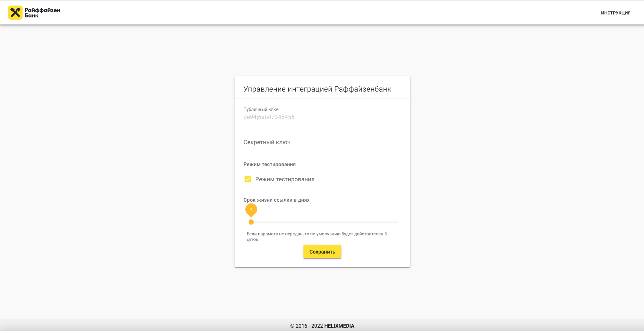Viewport: 644px width, 331px height.
Task: Focus the Публичный ключ input field
Action: tap(322, 117)
